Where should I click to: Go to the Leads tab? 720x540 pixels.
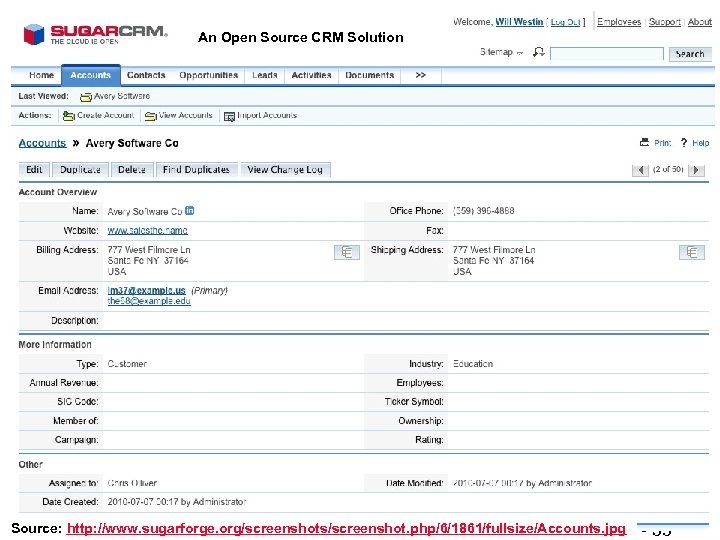pos(264,75)
